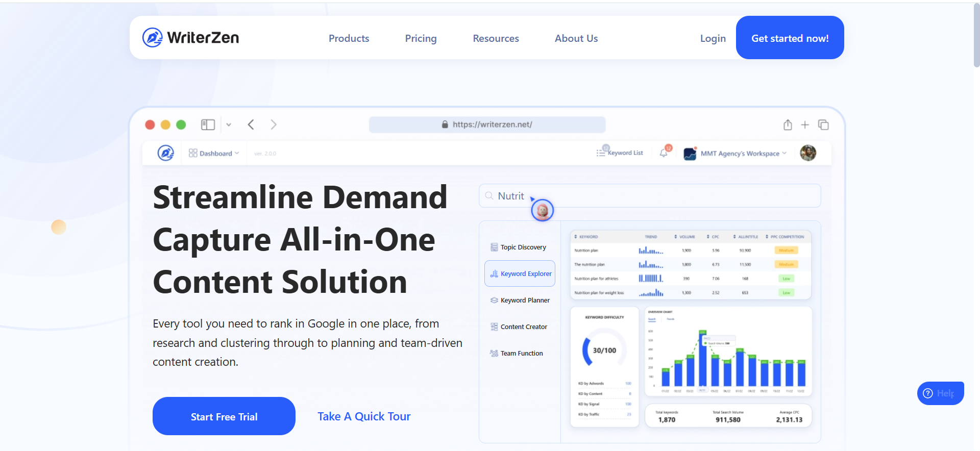980x451 pixels.
Task: Click the CPC column header
Action: pyautogui.click(x=713, y=237)
